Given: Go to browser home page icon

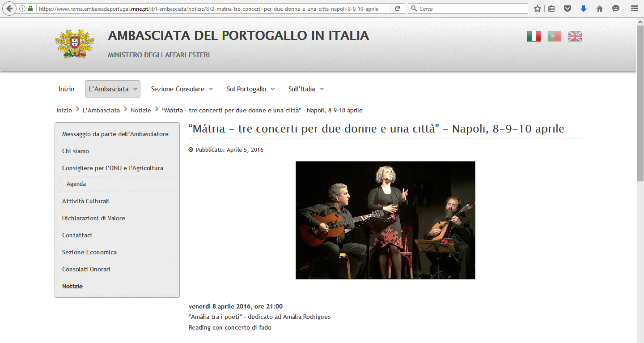Looking at the screenshot, I should click(600, 9).
